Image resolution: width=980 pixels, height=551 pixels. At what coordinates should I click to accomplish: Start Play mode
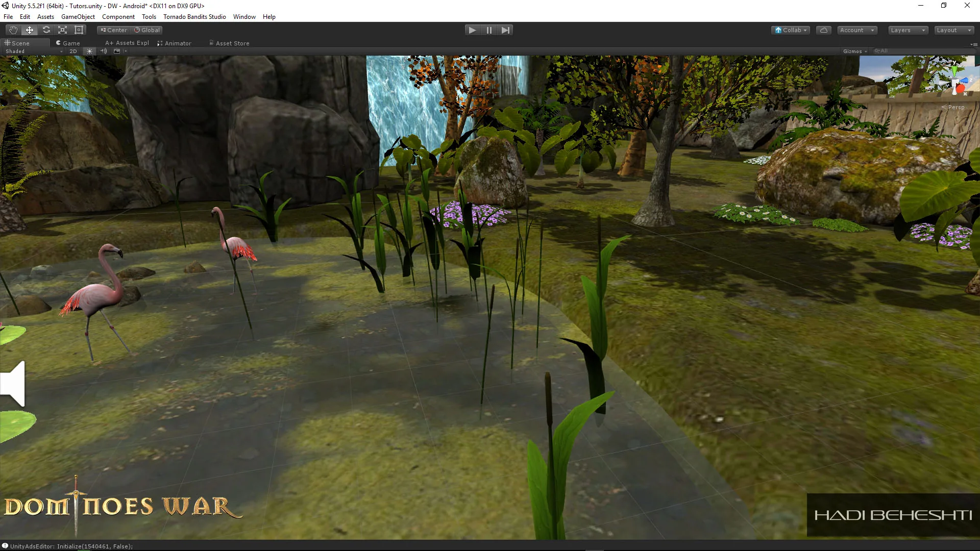coord(472,30)
